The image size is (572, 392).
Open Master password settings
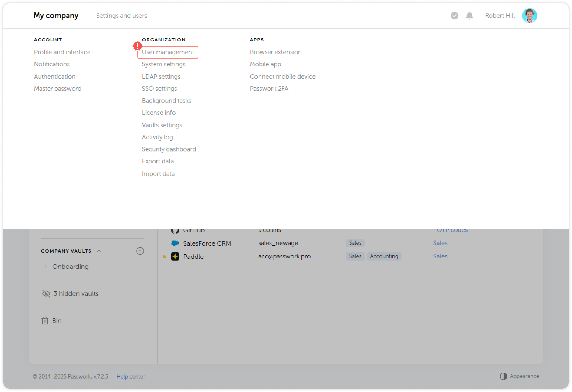(57, 88)
